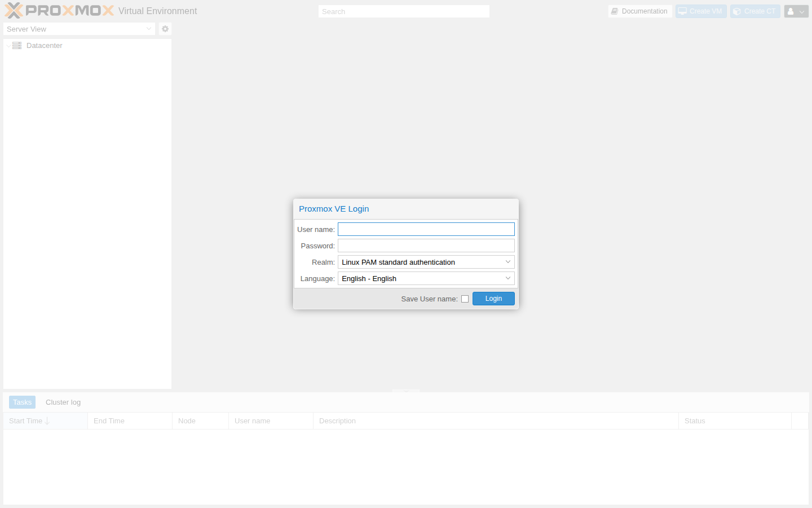This screenshot has width=812, height=508.
Task: Select the Tasks tab
Action: click(x=22, y=402)
